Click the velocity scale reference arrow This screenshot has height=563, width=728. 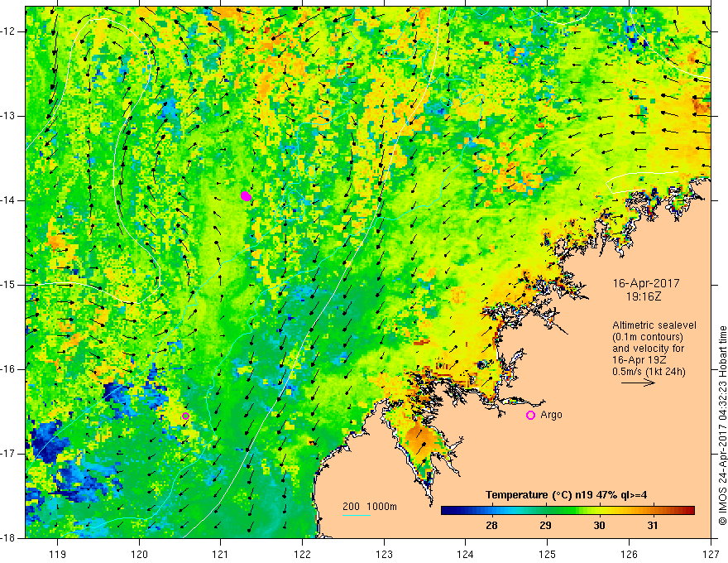[639, 383]
